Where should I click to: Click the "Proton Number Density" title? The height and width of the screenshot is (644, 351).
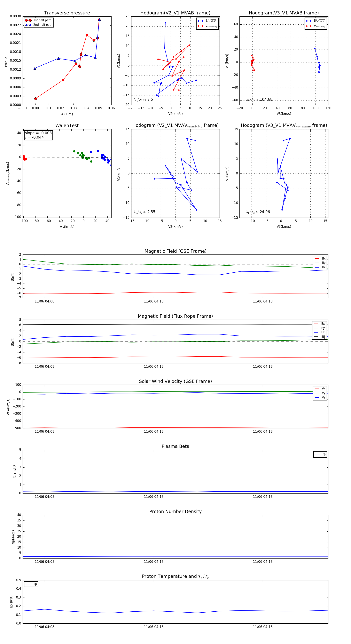point(175,511)
